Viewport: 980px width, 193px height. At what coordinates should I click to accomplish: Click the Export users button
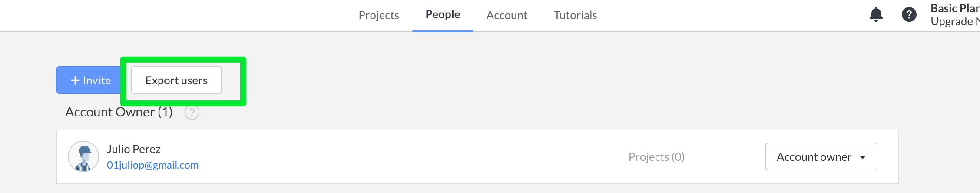coord(176,80)
